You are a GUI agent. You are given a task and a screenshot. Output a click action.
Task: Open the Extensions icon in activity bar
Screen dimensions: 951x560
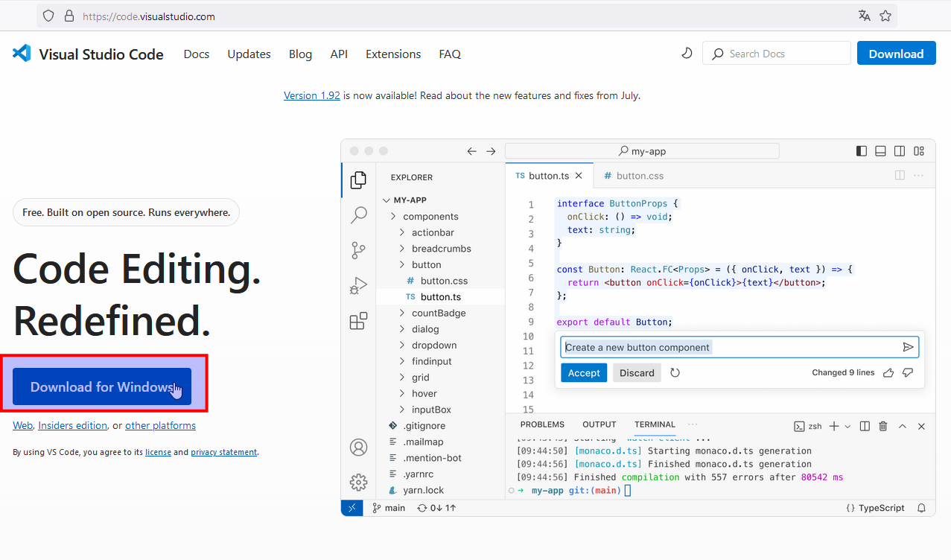(x=358, y=321)
